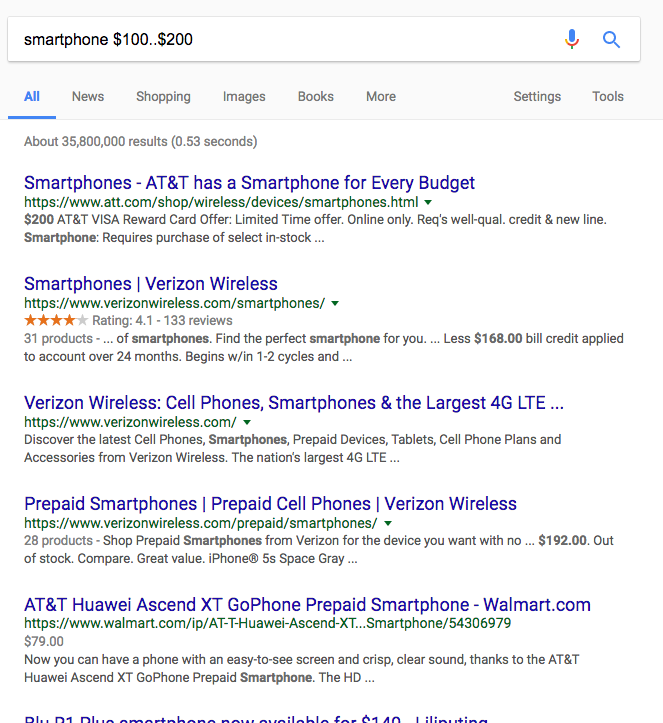The width and height of the screenshot is (663, 723).
Task: Open the AT&T Smartphone for Every Budget result
Action: click(x=249, y=183)
